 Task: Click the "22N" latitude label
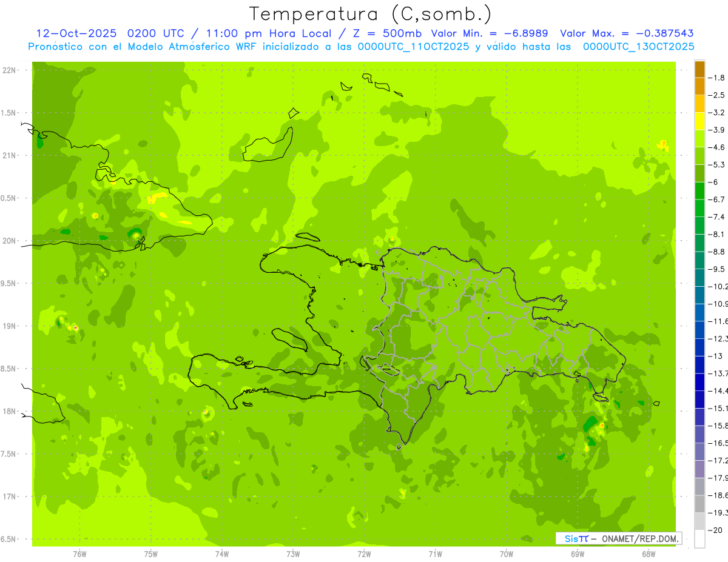10,70
